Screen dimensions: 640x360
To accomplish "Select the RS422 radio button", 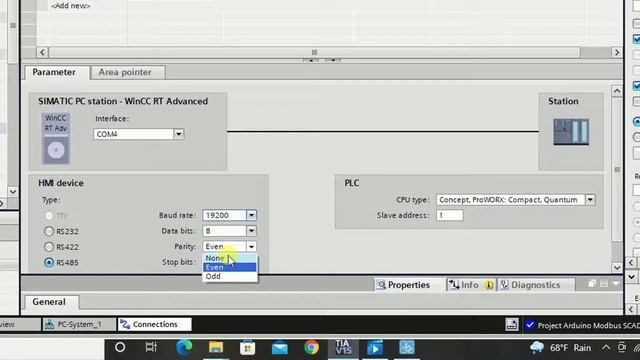I will coord(49,247).
